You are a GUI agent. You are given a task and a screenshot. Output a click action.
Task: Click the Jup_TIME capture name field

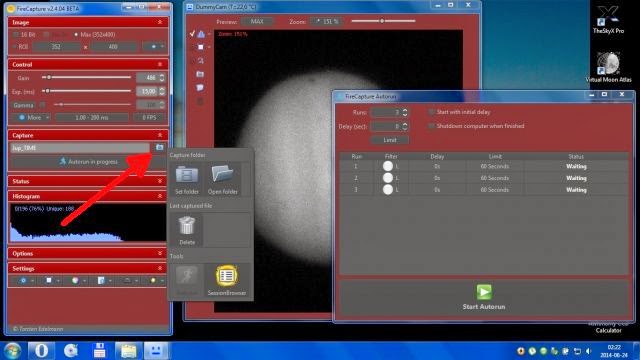(80, 148)
